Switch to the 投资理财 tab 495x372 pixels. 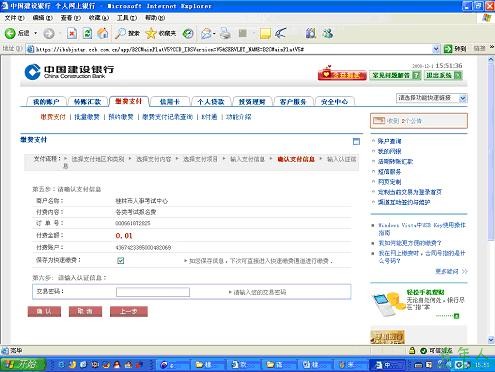pos(252,102)
